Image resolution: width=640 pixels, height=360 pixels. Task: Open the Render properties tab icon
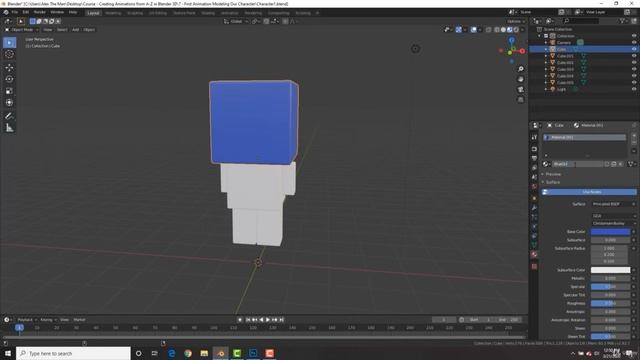point(534,149)
